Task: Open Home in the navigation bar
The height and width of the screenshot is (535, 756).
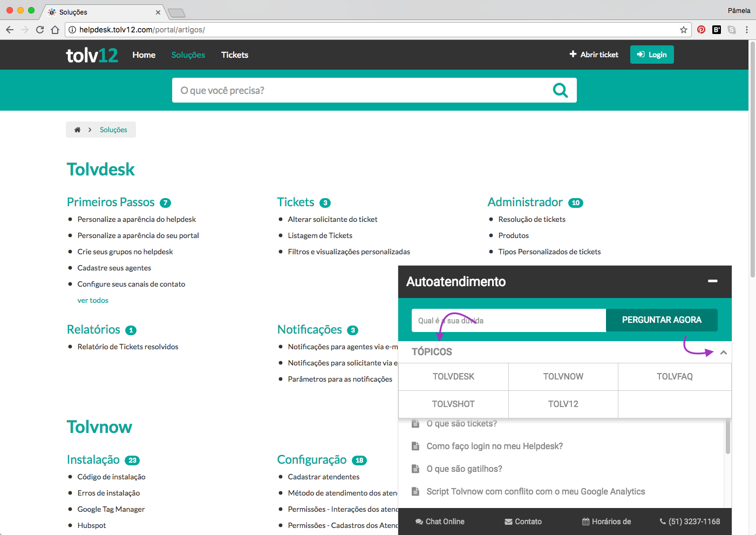Action: click(x=144, y=55)
